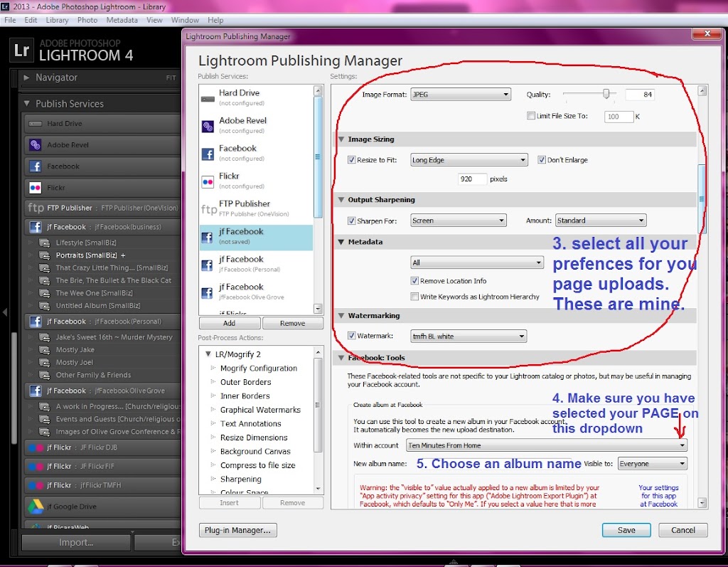Click the Quality value field showing 84
Screen dimensions: 728x567
point(640,95)
